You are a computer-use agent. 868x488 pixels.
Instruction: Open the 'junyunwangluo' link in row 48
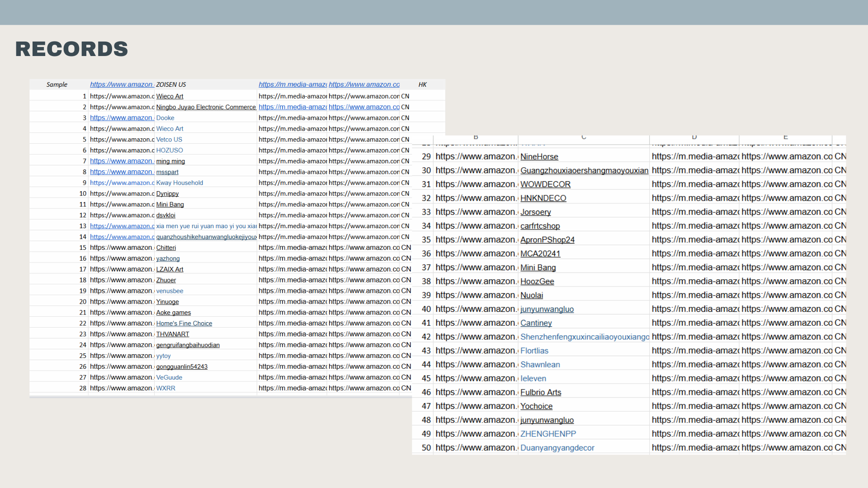point(547,420)
